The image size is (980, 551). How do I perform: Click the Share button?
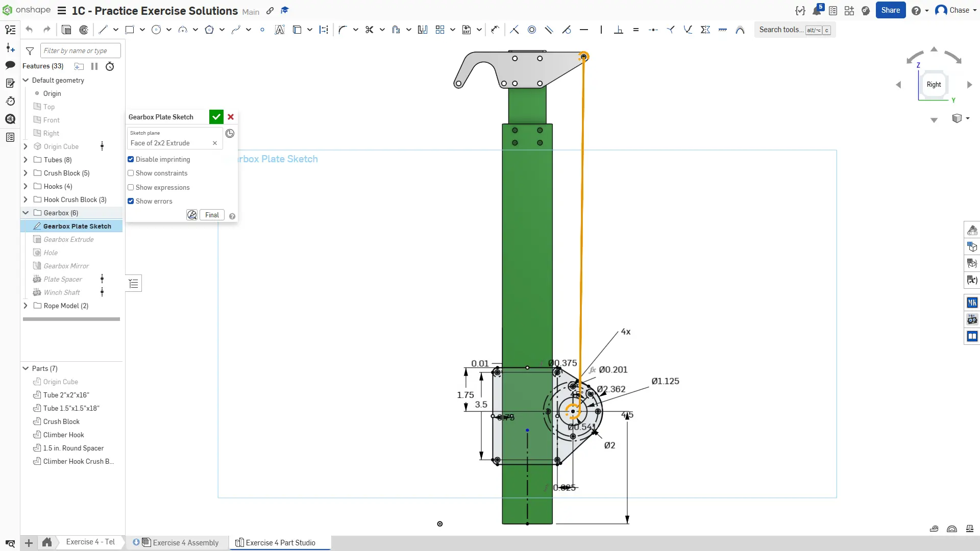(890, 10)
